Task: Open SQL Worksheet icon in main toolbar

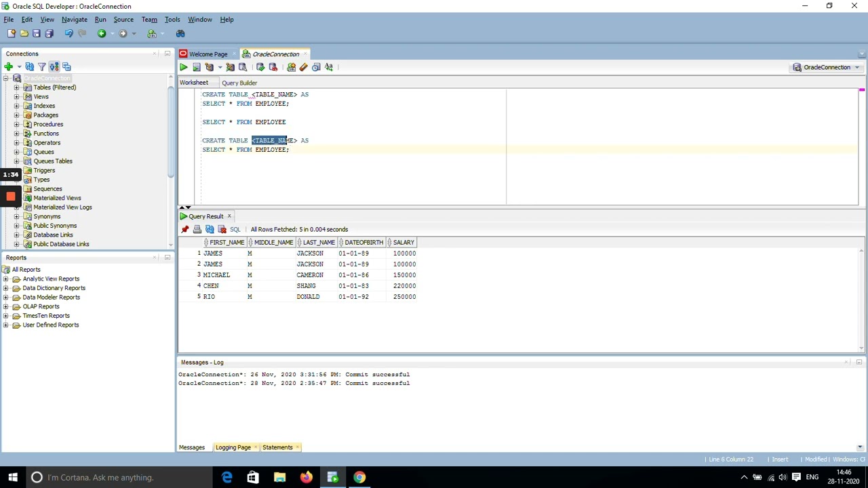Action: 152,33
